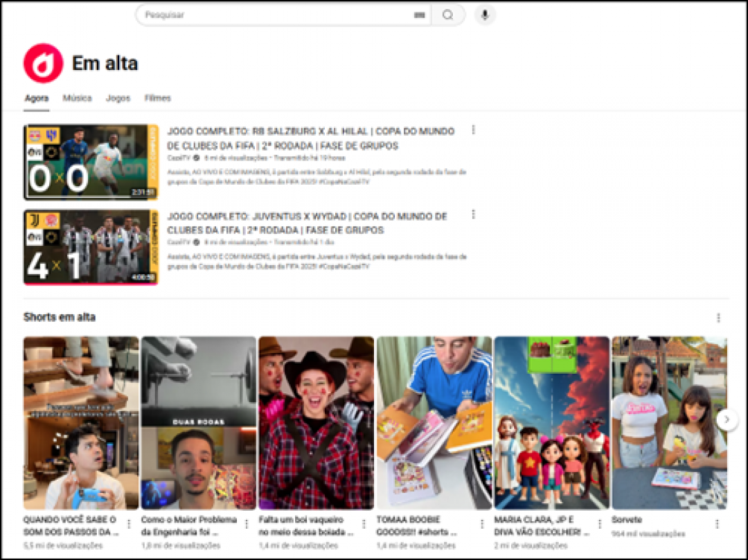This screenshot has height=560, width=748.
Task: Open the Sorvete short title
Action: 627,520
